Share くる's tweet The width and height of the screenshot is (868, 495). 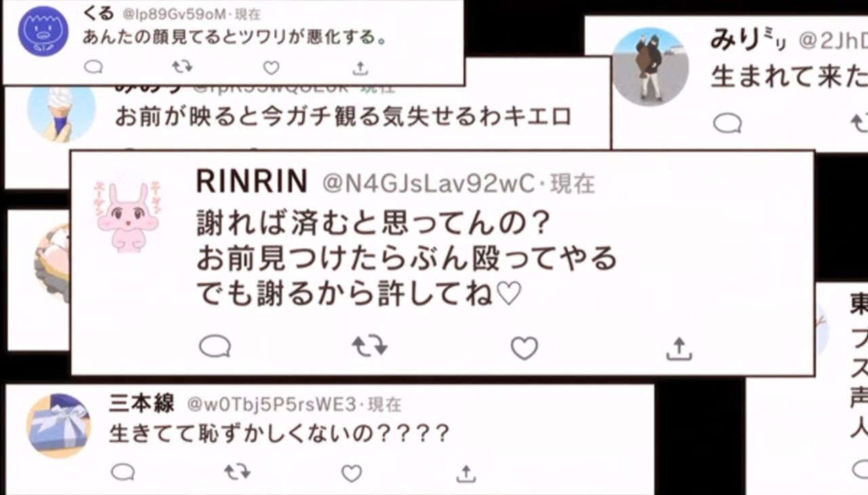[361, 68]
